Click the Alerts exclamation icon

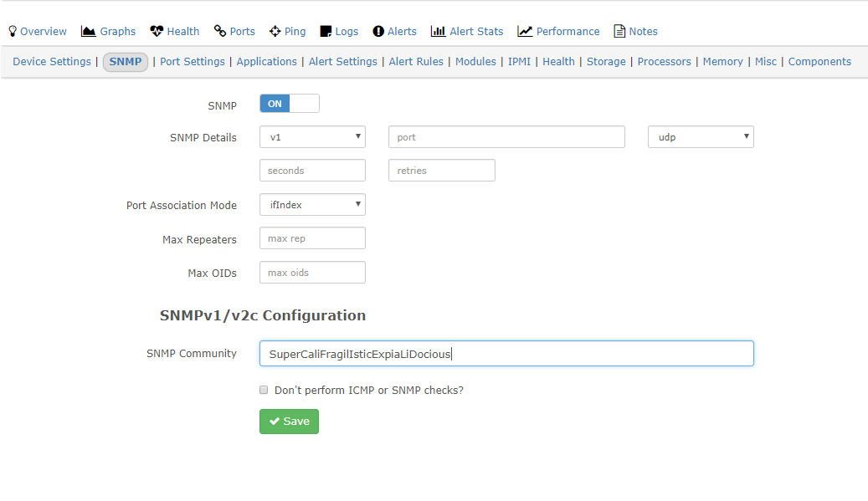pos(378,32)
